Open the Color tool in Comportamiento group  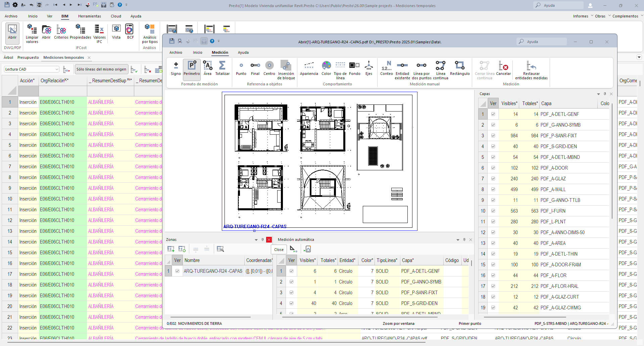(x=326, y=70)
